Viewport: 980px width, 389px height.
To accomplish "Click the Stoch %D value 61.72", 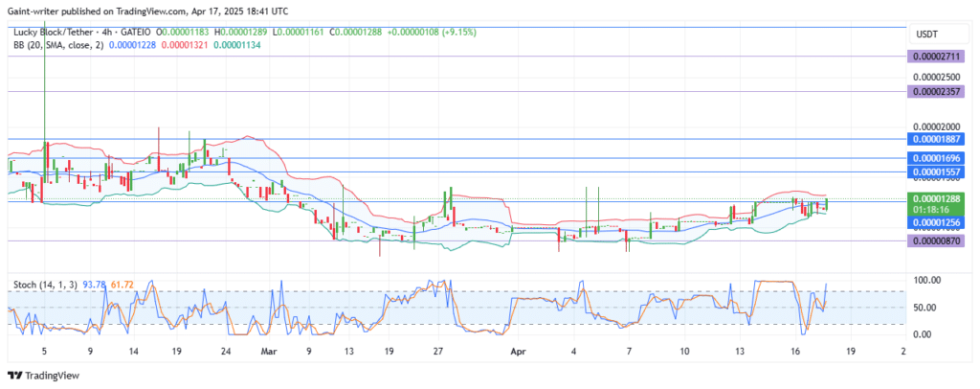I will click(122, 285).
